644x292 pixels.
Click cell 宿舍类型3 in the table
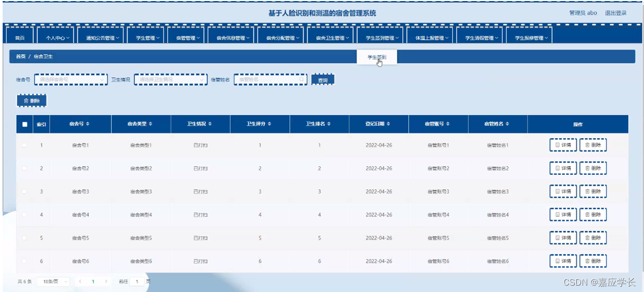pos(141,191)
